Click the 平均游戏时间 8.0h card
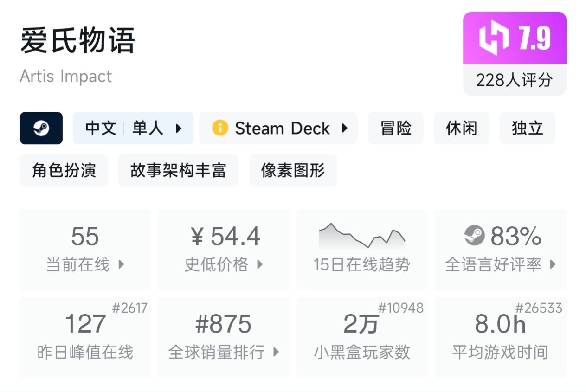This screenshot has width=586, height=392. [500, 337]
